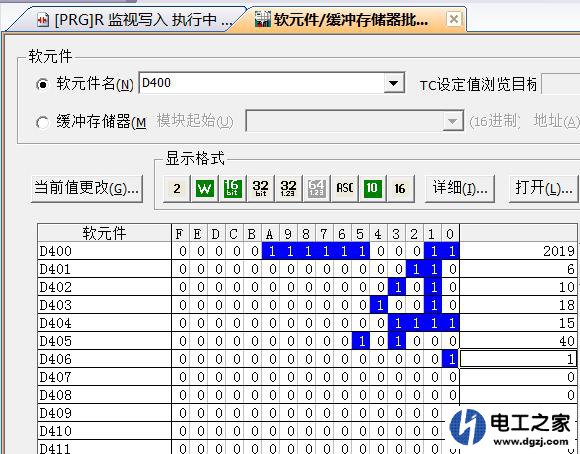Click the D404 value 15
580x454 pixels.
(518, 323)
